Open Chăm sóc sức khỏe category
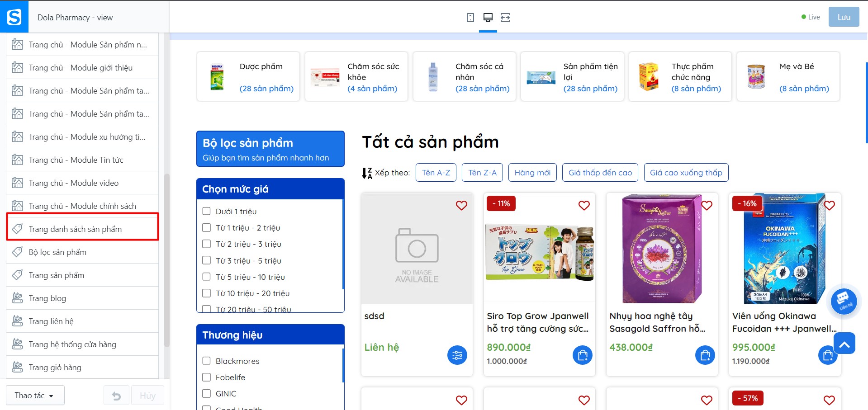The height and width of the screenshot is (410, 868). pyautogui.click(x=356, y=76)
